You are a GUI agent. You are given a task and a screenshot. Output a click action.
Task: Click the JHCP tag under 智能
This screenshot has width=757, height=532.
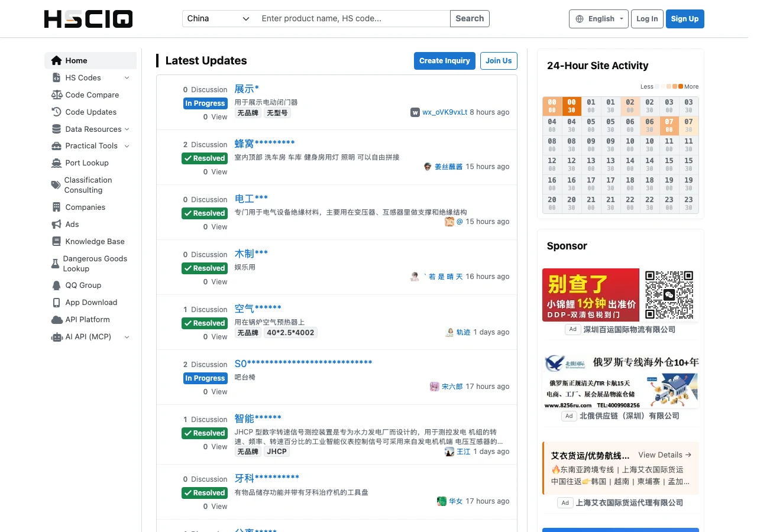point(277,452)
